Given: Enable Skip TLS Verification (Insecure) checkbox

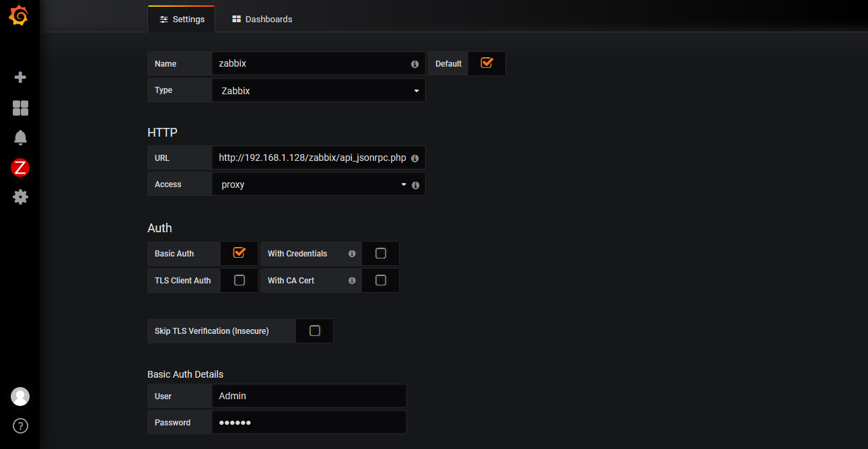Looking at the screenshot, I should (x=315, y=331).
